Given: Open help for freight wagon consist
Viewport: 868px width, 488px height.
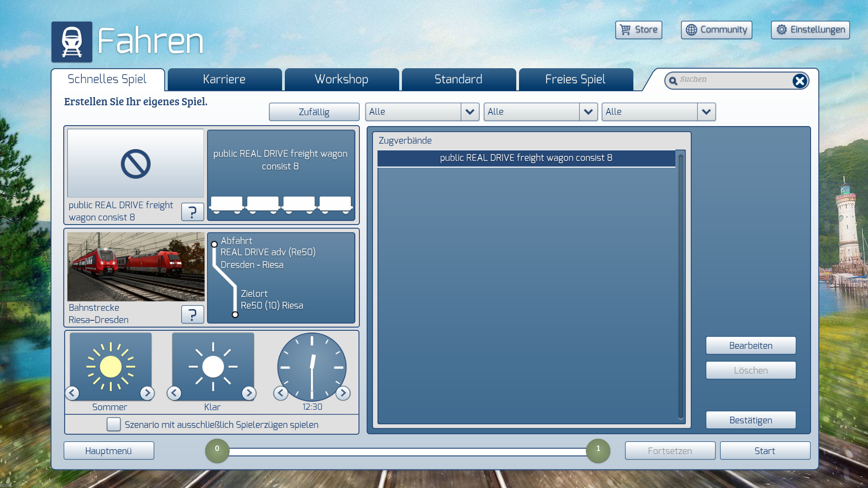Looking at the screenshot, I should (x=192, y=211).
